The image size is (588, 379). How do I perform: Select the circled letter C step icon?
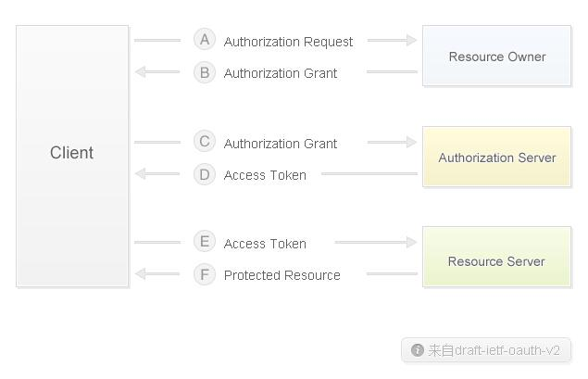205,142
